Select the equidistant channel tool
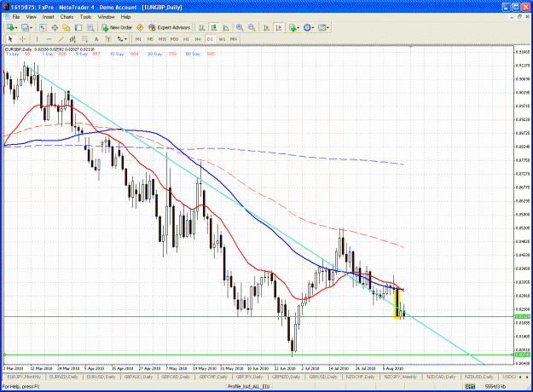533x392 pixels. 72,39
